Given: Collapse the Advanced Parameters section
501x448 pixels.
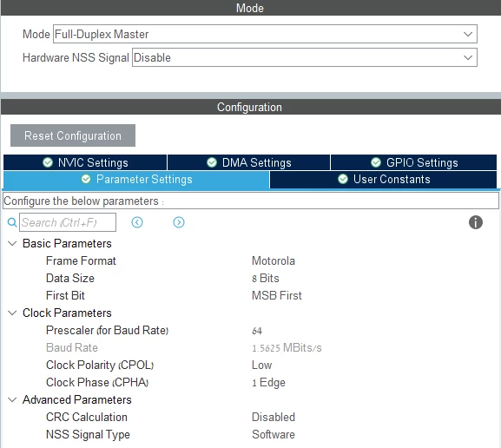Looking at the screenshot, I should pos(12,399).
